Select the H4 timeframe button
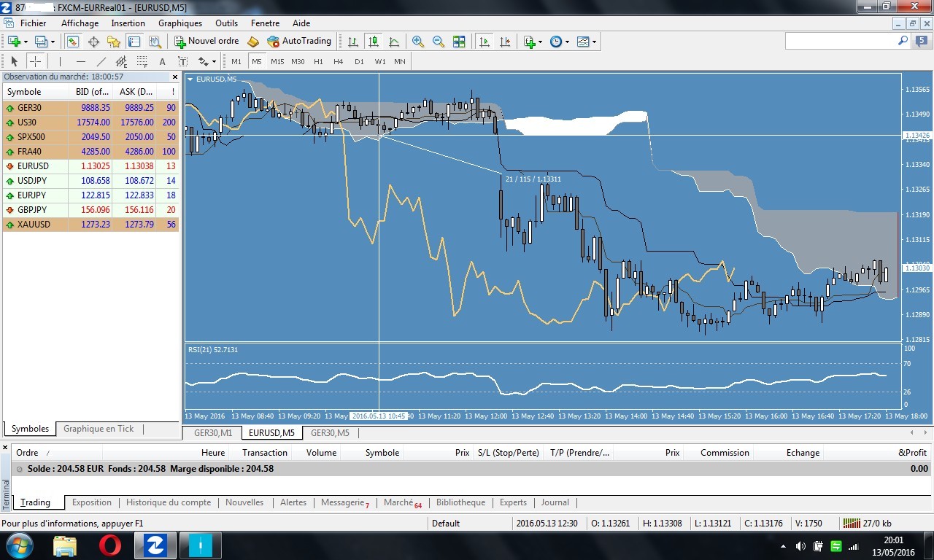934x560 pixels. (x=339, y=62)
